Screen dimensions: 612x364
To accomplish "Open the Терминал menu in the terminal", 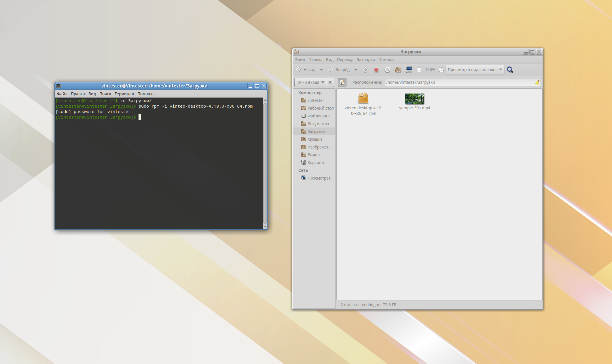I will tap(124, 94).
